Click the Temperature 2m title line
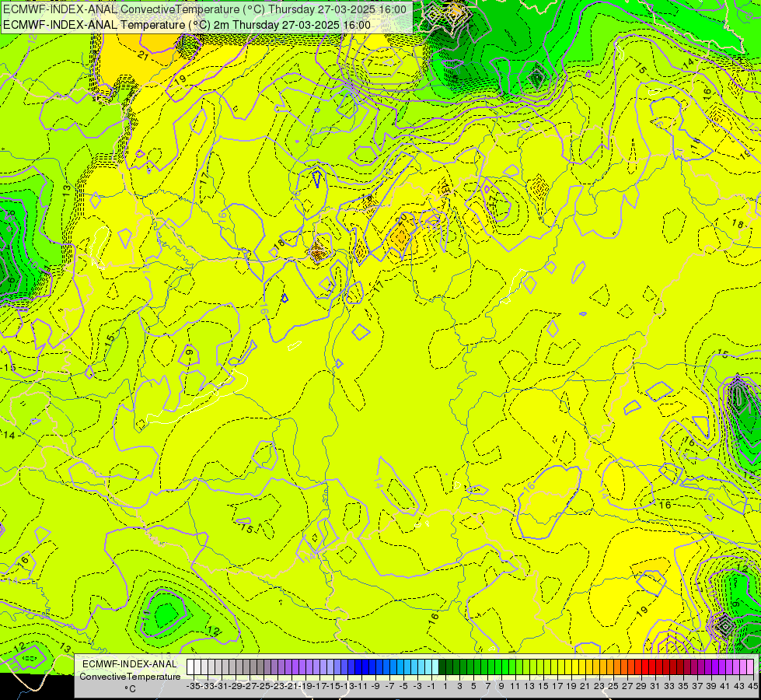Image resolution: width=761 pixels, height=700 pixels. coord(187,25)
